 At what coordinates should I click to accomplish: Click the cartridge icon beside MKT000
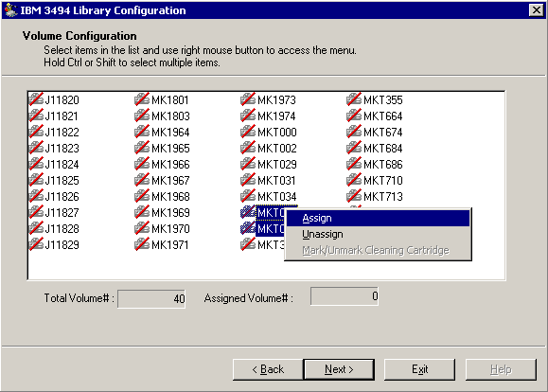248,132
